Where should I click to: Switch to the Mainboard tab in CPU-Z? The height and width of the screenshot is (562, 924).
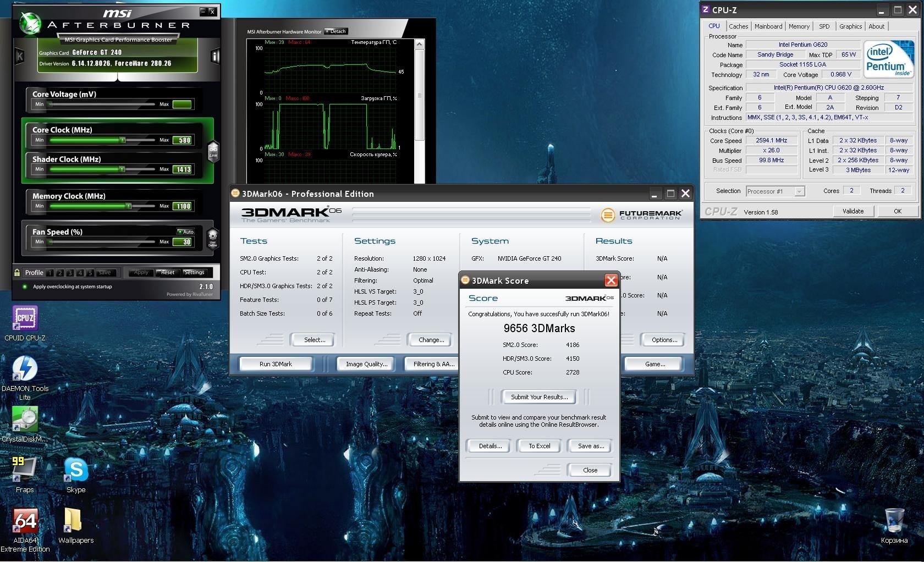pos(768,26)
